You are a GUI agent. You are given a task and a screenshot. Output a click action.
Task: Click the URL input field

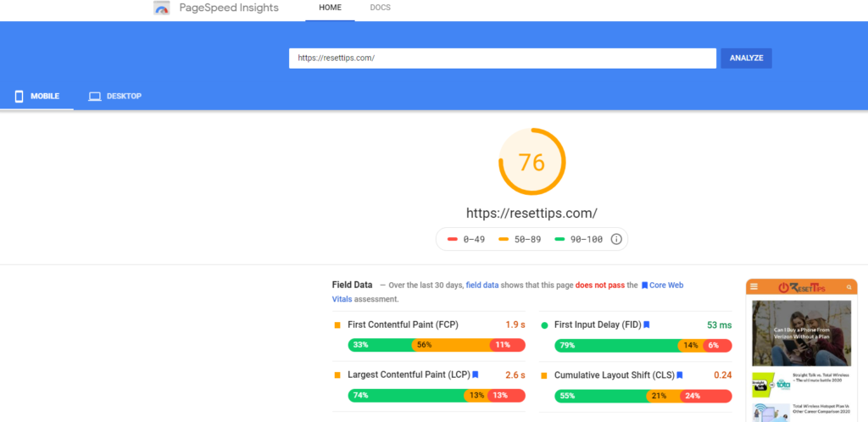tap(503, 58)
